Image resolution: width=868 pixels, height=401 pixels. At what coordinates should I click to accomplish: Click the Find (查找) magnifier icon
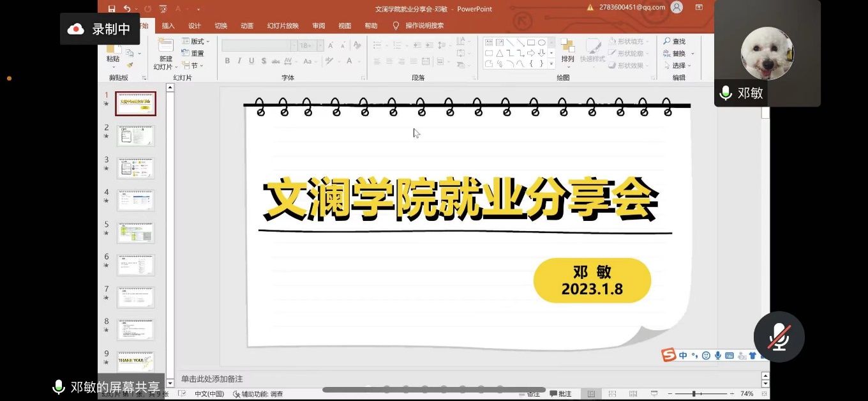pyautogui.click(x=667, y=42)
